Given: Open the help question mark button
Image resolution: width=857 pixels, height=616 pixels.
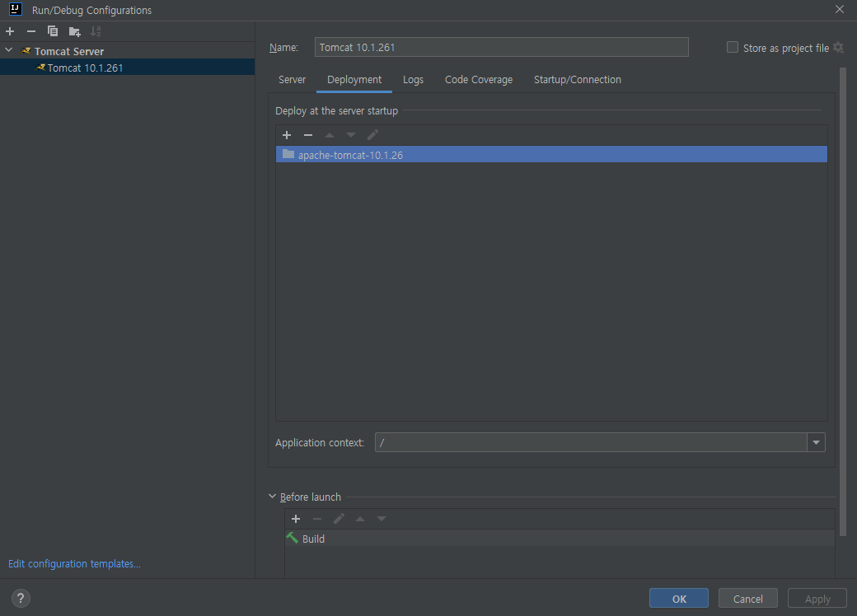Looking at the screenshot, I should click(21, 598).
